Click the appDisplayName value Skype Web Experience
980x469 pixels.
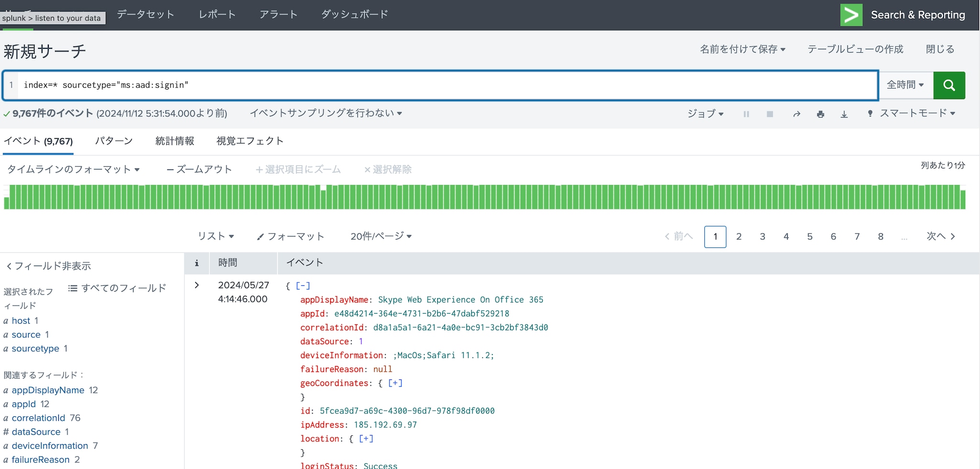[461, 300]
